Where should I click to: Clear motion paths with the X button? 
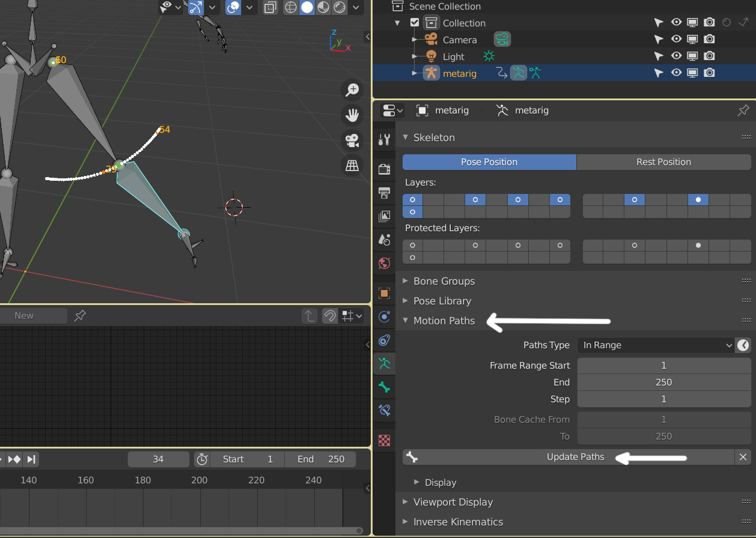point(743,457)
